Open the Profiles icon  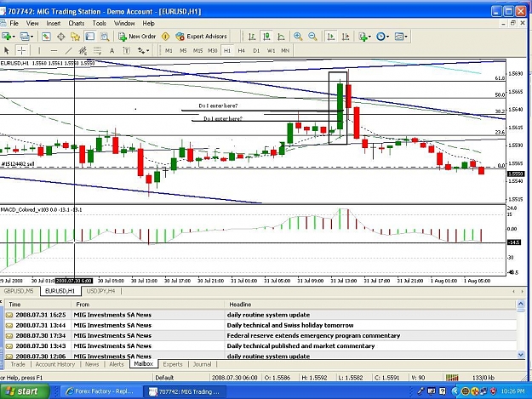click(25, 37)
